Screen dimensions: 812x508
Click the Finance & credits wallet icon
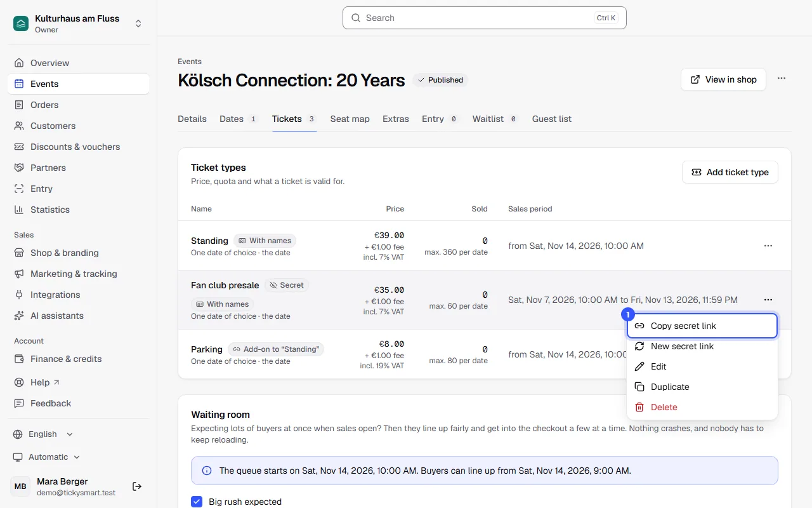pyautogui.click(x=19, y=359)
